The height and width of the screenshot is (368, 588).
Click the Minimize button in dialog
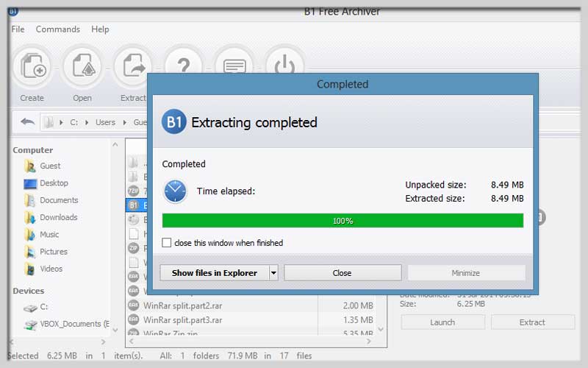tap(466, 273)
